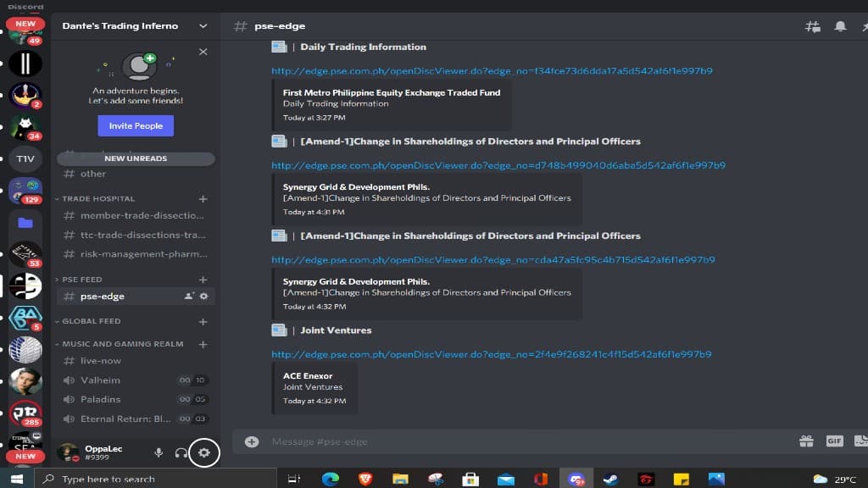
Task: Open Dante's Trading Inferno server dropdown
Action: pos(203,26)
